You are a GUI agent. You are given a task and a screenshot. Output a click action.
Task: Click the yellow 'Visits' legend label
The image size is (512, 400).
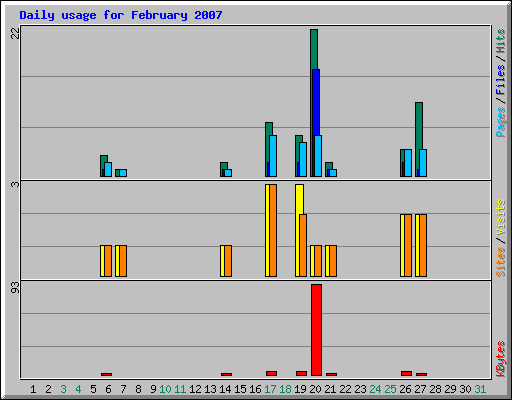[501, 217]
